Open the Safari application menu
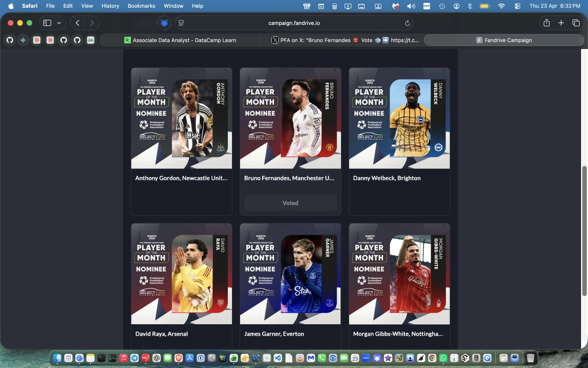588x368 pixels. pos(30,6)
